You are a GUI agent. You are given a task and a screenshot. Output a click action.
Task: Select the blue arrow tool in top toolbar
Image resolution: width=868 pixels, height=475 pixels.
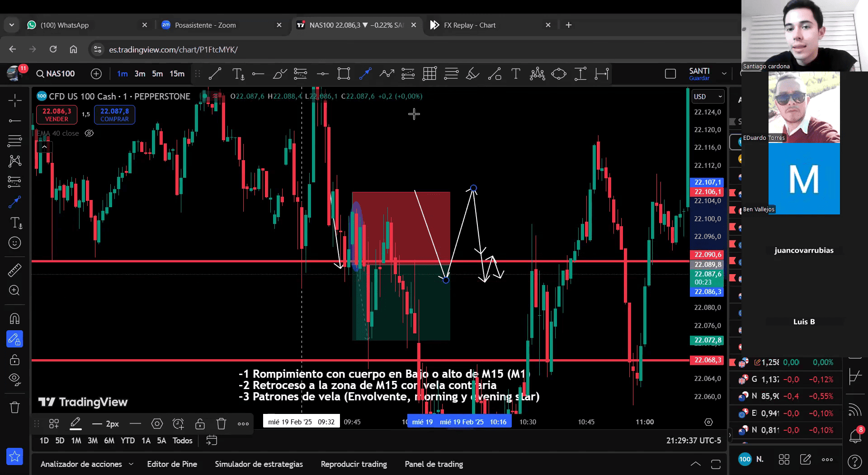(x=365, y=74)
